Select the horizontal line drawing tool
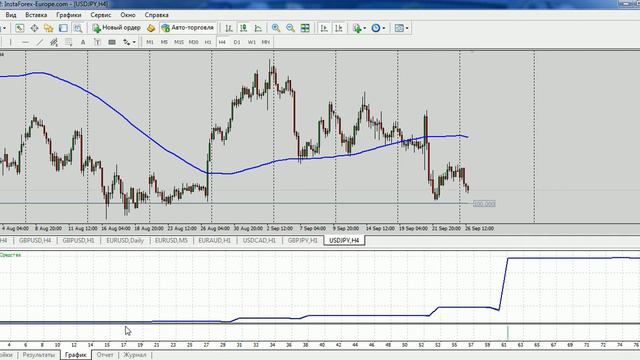Image resolution: width=640 pixels, height=360 pixels. (25, 42)
